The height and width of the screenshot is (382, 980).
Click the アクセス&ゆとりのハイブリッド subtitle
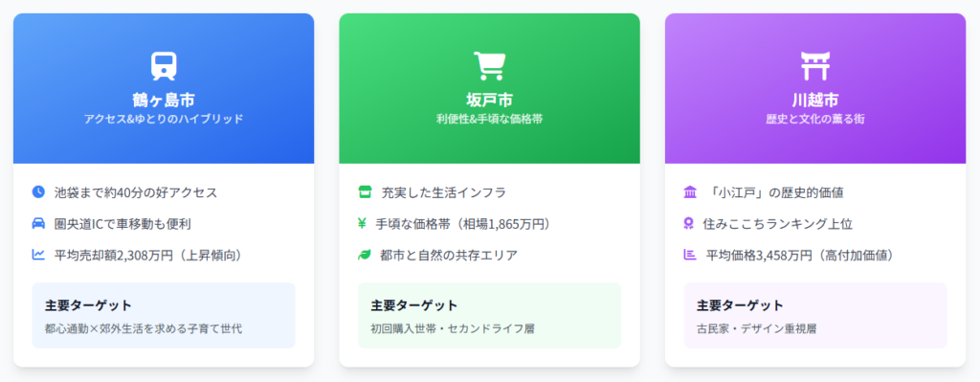pos(164,119)
